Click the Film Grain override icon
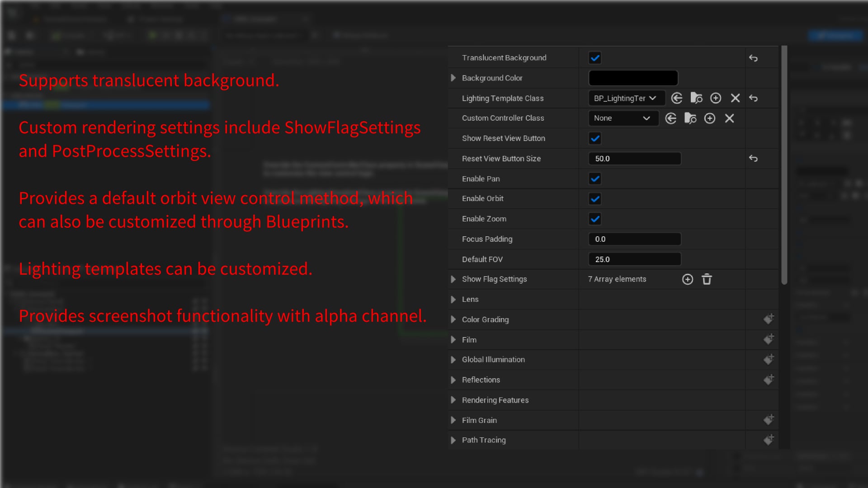Screen dimensions: 868x488 pyautogui.click(x=769, y=420)
